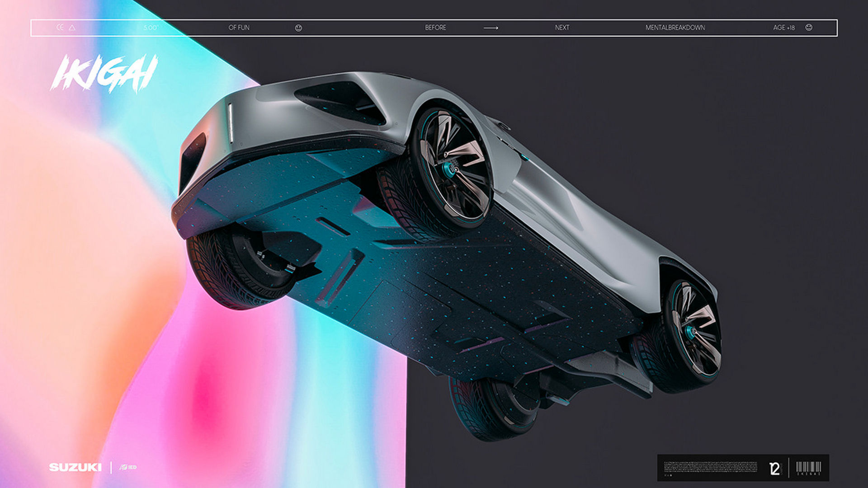Click the smiley icon next to AGE +18
The image size is (868, 488).
coord(809,28)
